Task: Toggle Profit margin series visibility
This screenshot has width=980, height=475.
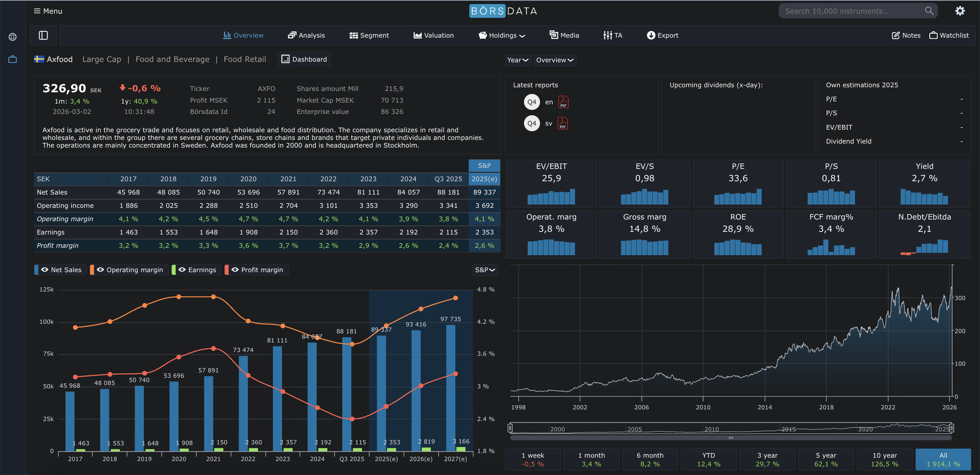Action: (257, 269)
